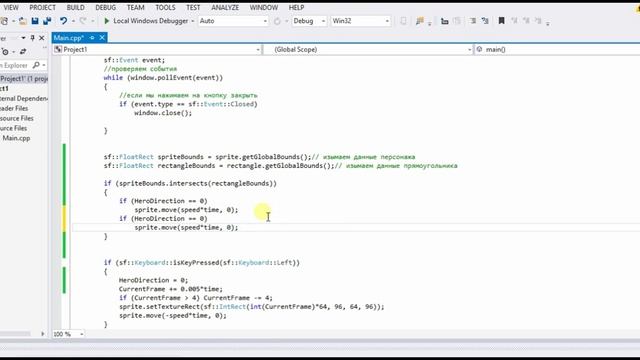
Task: Select the Main.cpp editor tab
Action: [69, 38]
